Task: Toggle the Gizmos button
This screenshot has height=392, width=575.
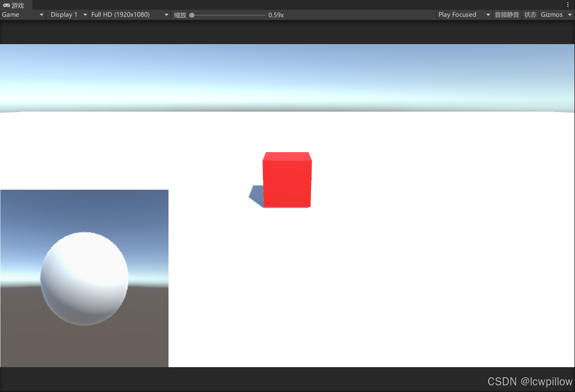Action: coord(552,15)
